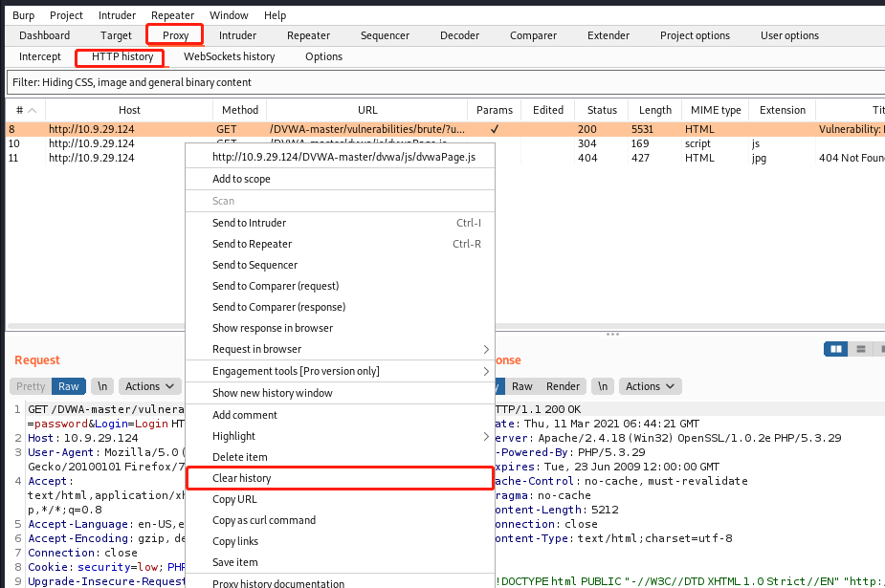Select the side-by-side layout icon
The width and height of the screenshot is (885, 588).
[x=836, y=349]
